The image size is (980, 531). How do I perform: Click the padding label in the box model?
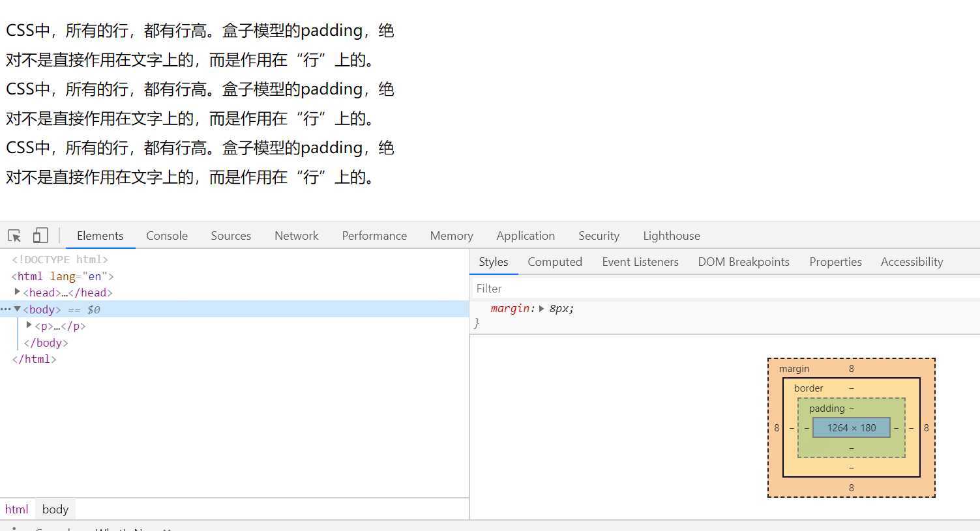coord(827,409)
